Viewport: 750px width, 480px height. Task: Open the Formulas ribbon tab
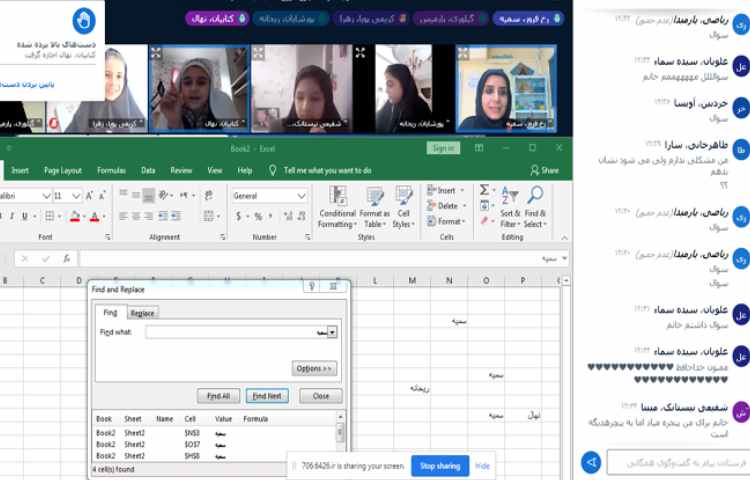pos(112,170)
